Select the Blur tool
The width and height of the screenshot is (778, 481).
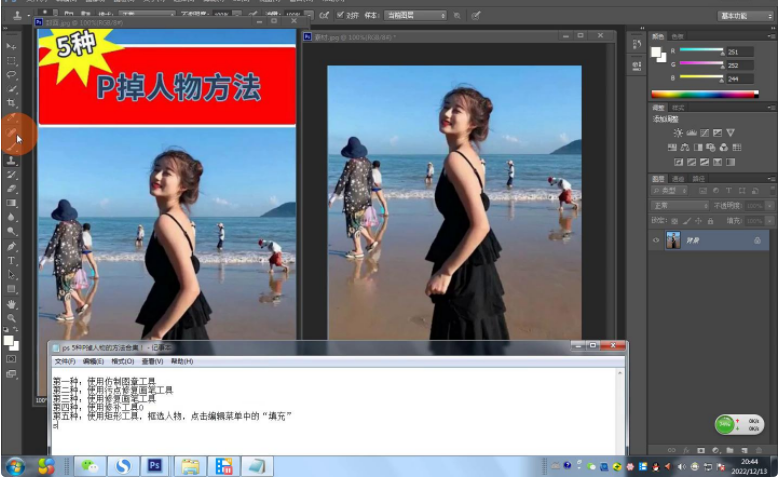[11, 217]
